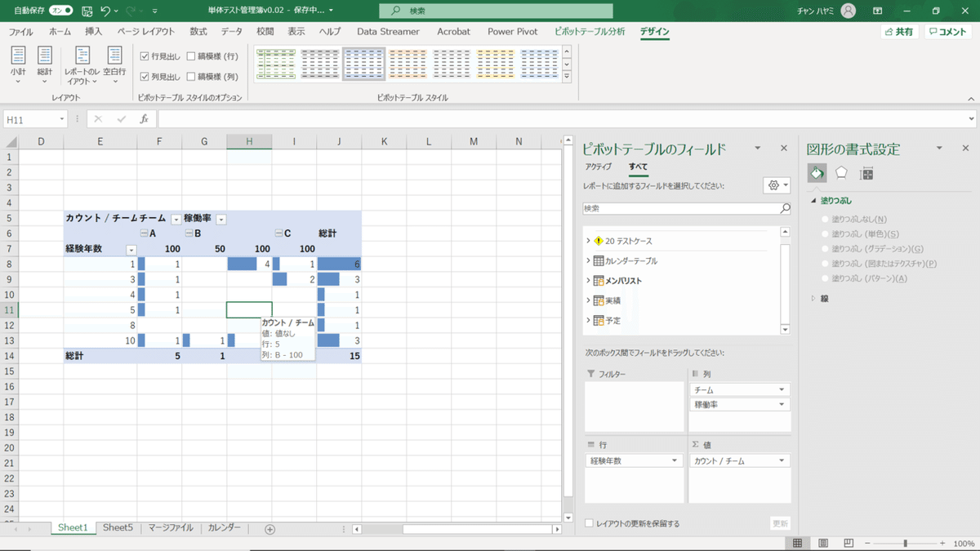The image size is (980, 551).
Task: Open the カウント / チーム value field dropdown
Action: [x=782, y=461]
